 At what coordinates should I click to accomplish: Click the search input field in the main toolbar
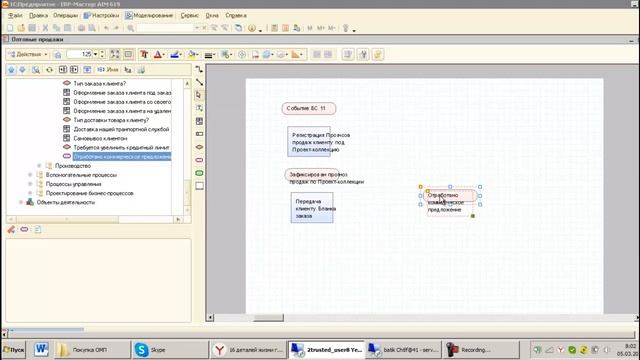coord(164,28)
